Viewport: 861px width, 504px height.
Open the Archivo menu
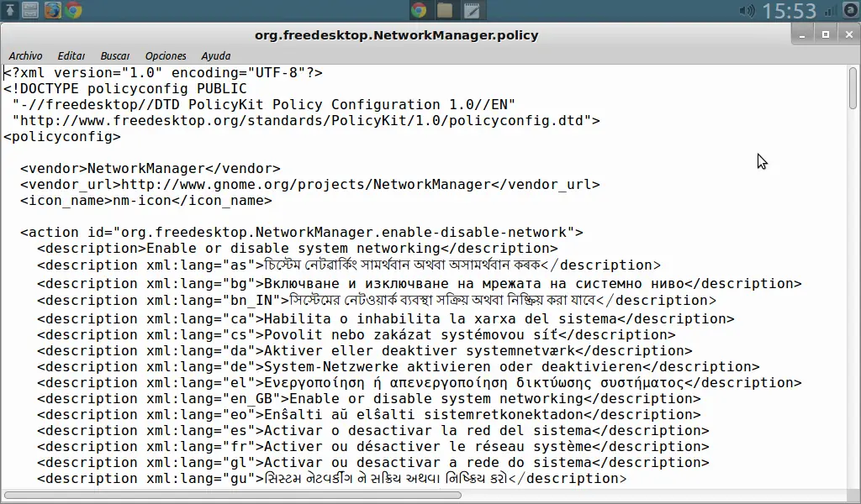click(25, 56)
